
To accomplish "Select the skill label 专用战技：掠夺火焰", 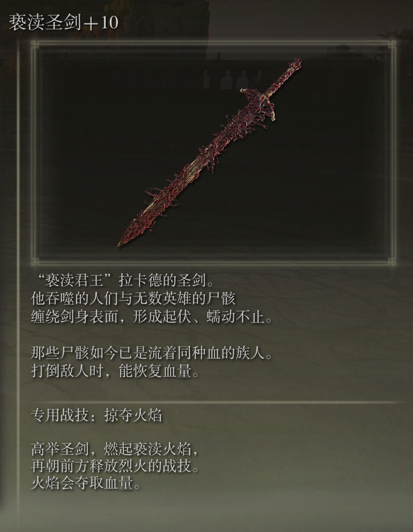I will click(97, 415).
